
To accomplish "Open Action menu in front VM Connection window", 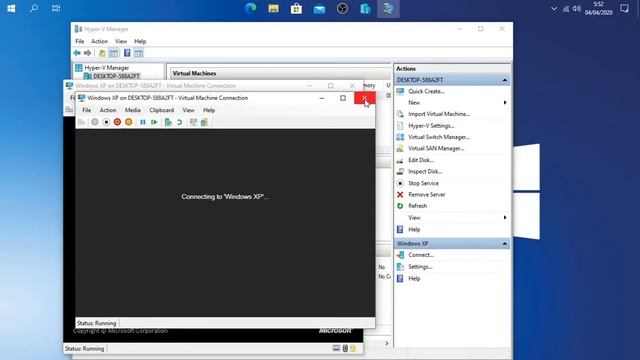I will pyautogui.click(x=108, y=110).
